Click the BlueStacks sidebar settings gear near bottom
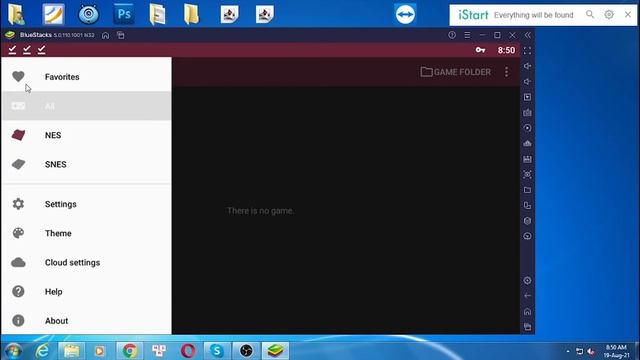 [x=527, y=280]
